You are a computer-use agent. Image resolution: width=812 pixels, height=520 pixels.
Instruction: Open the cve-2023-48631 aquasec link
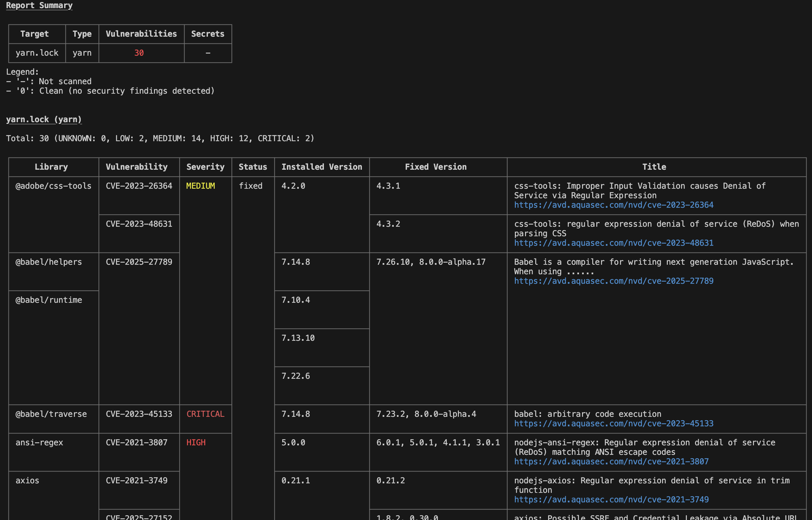(614, 243)
